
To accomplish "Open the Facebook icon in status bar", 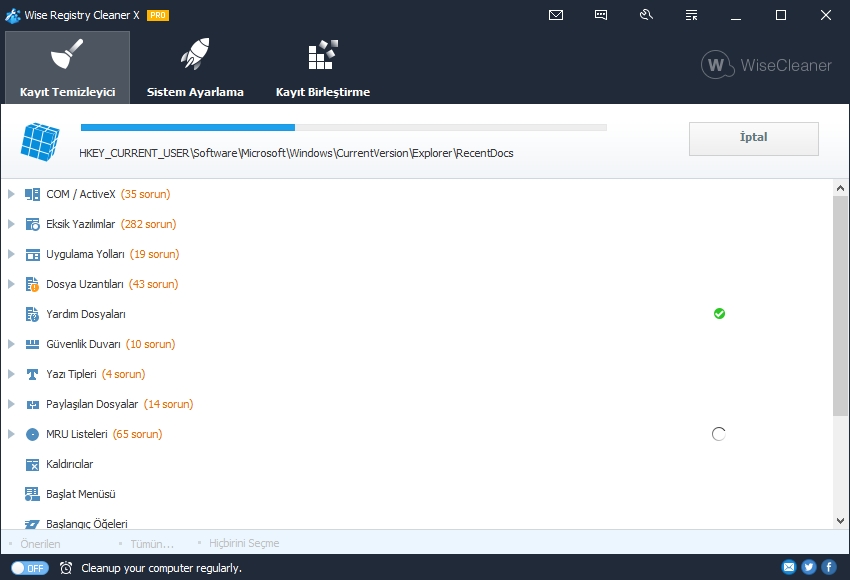I will [829, 567].
